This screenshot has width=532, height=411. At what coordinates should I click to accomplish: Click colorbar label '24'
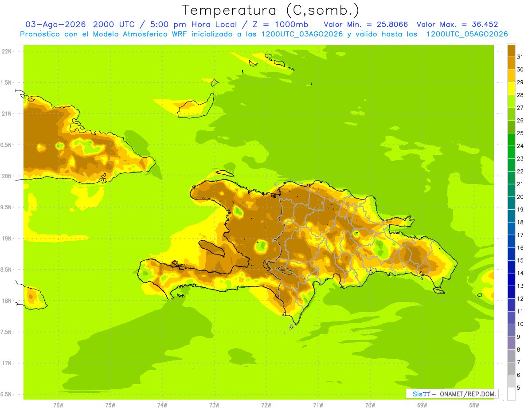click(x=520, y=146)
